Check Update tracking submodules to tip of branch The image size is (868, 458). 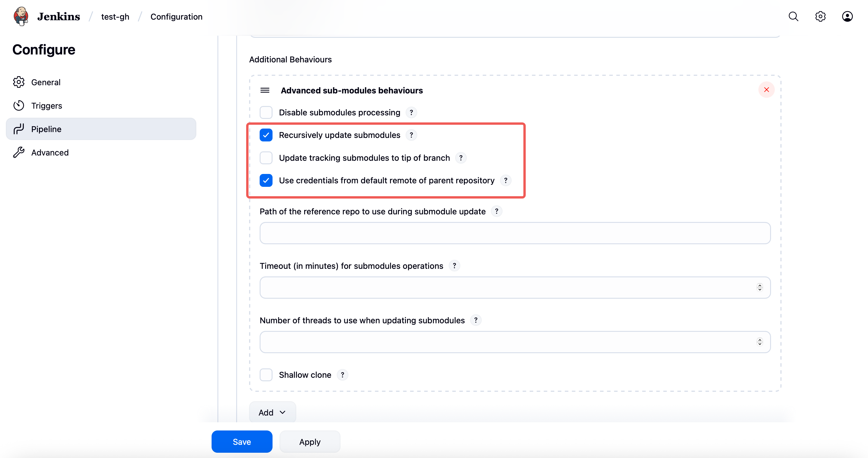tap(266, 158)
